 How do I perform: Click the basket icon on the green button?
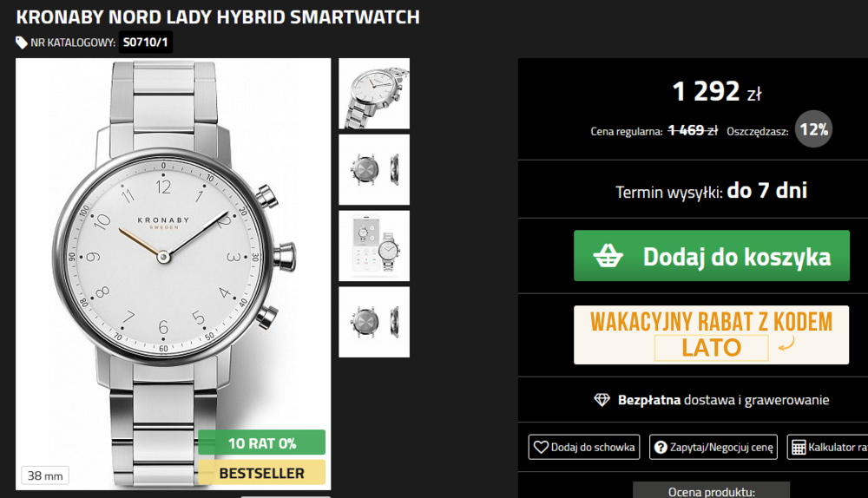[608, 256]
